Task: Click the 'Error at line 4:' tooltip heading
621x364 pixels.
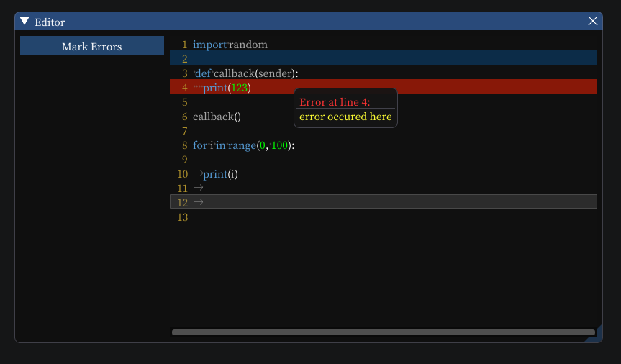Action: point(335,102)
